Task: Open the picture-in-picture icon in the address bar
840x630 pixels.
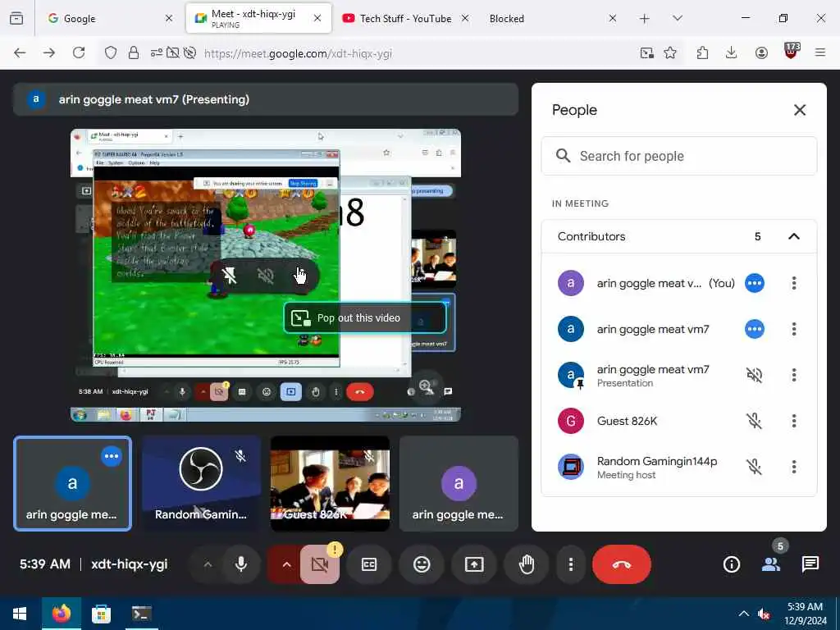Action: 646,52
